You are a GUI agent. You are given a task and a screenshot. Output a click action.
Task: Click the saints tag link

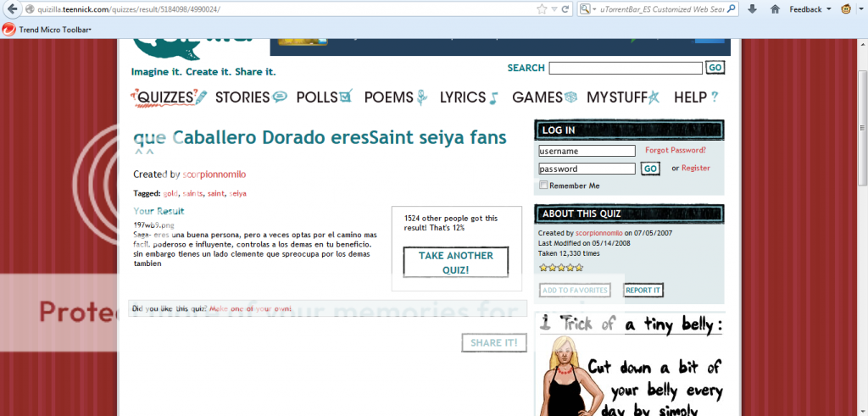click(193, 194)
